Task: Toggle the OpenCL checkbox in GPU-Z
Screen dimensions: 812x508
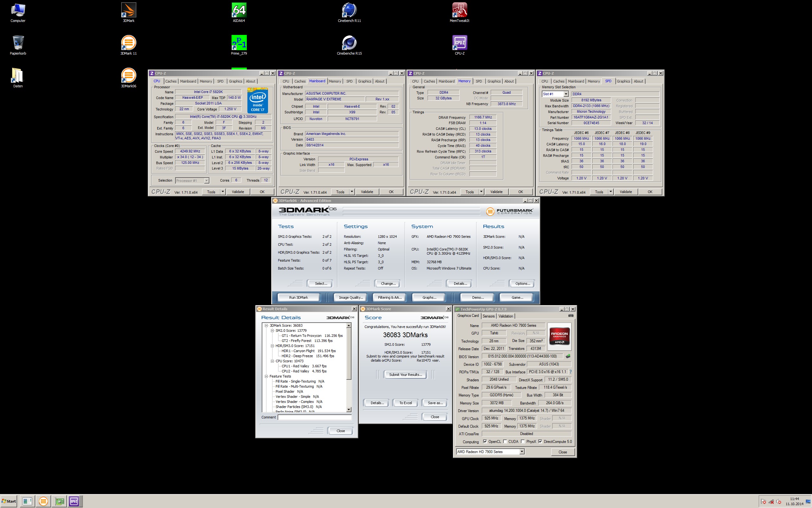Action: click(x=485, y=441)
